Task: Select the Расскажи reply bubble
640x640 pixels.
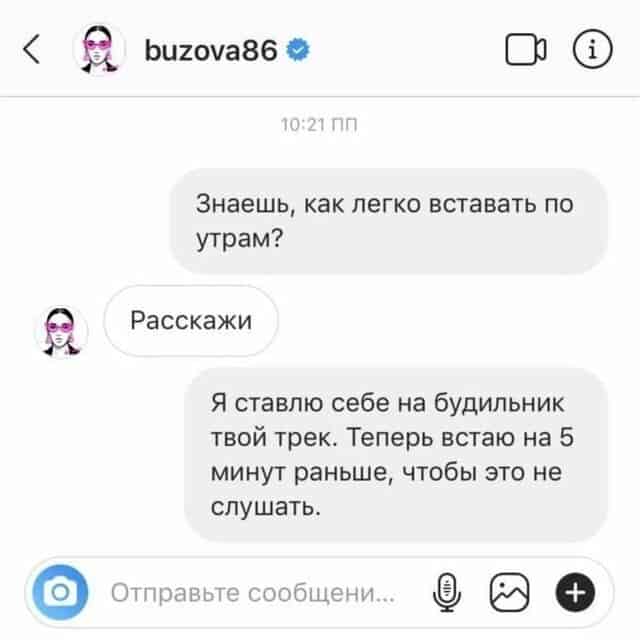Action: pyautogui.click(x=191, y=320)
